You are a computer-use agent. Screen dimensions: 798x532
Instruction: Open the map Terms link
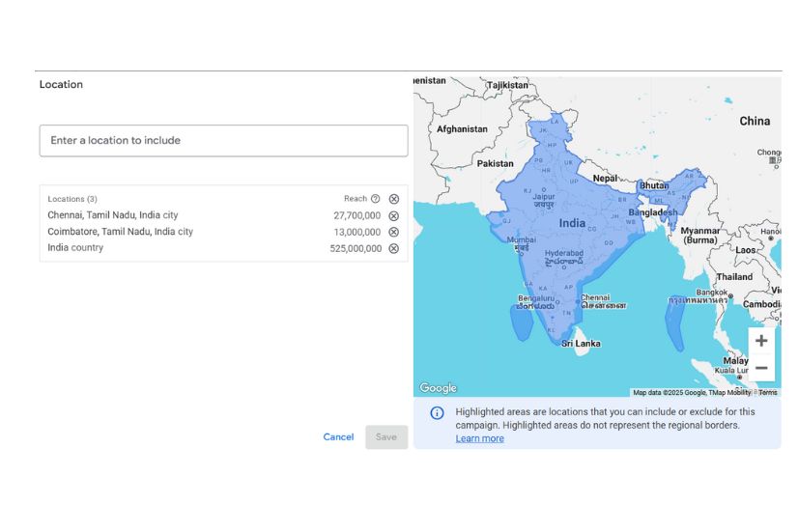click(x=768, y=393)
